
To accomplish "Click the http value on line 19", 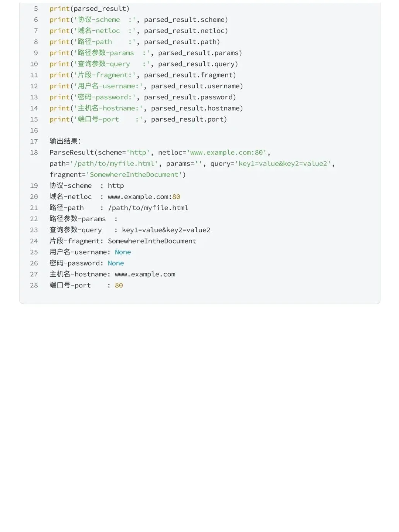I will tap(116, 186).
